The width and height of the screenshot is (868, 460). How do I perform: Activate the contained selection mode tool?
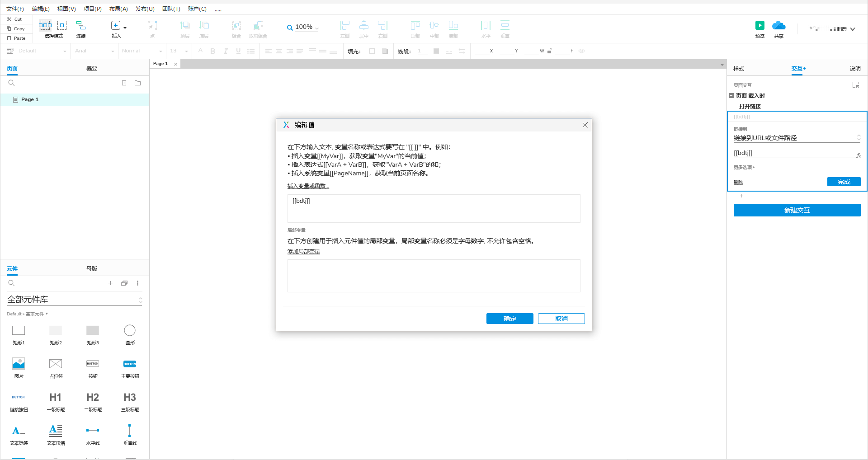pos(62,25)
